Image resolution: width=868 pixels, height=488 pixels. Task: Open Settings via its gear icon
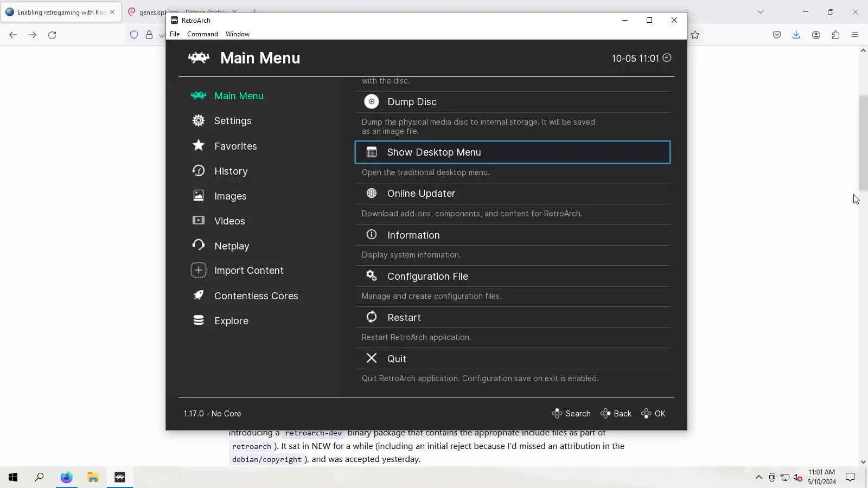tap(199, 120)
